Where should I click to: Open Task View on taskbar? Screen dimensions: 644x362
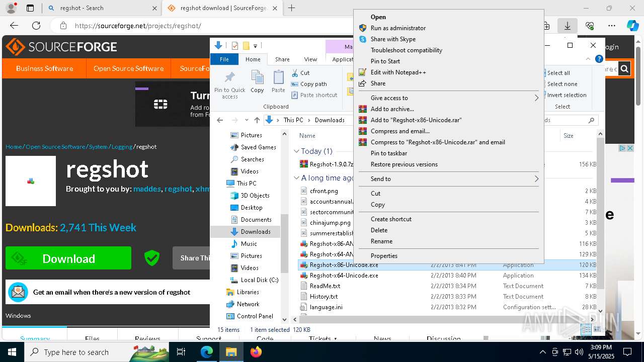(x=181, y=352)
